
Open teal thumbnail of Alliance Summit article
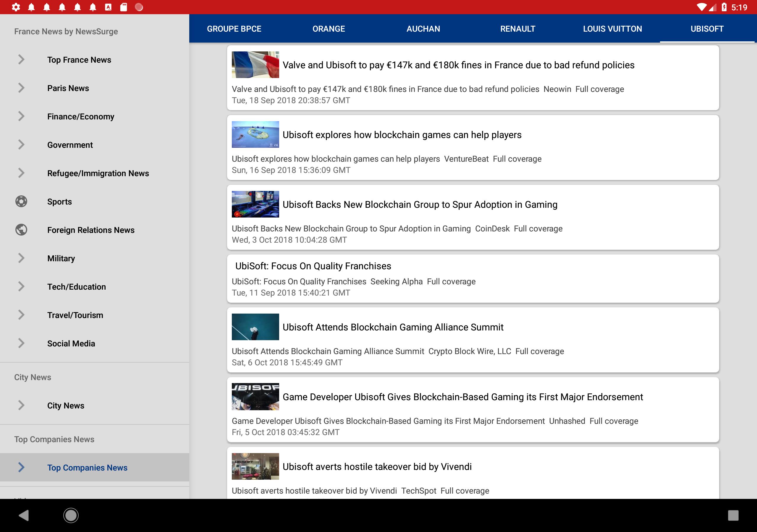pyautogui.click(x=255, y=327)
